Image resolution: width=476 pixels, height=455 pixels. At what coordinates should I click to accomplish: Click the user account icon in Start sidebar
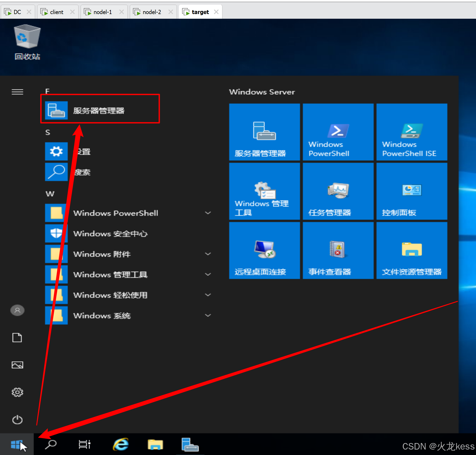tap(17, 310)
